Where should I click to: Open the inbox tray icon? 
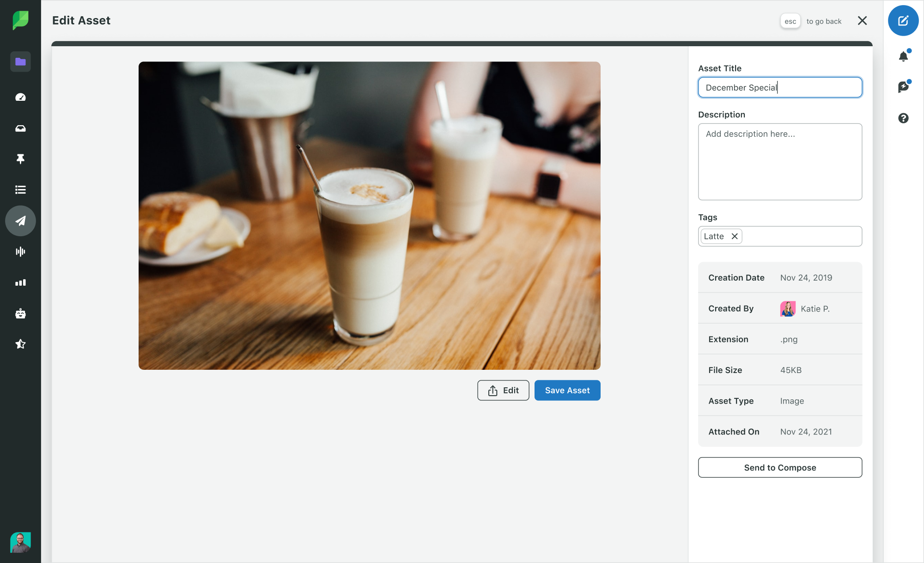(20, 129)
